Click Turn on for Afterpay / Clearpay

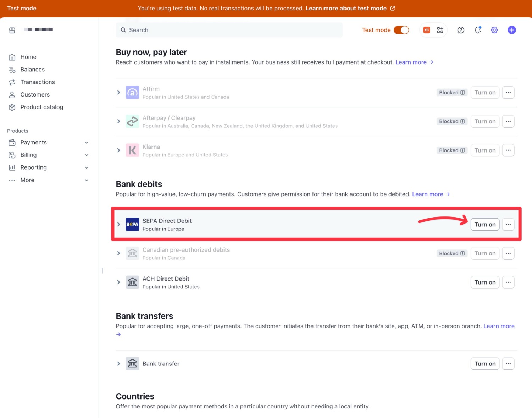485,121
